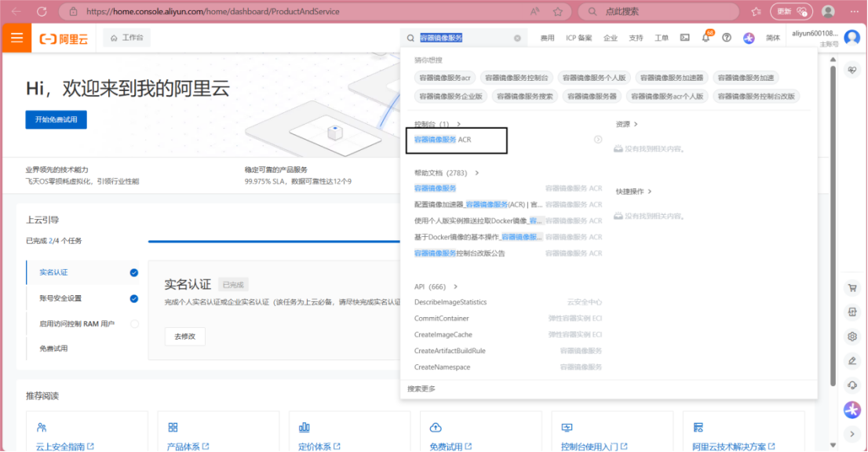Select suggestion 容器镜像服务企业版
The height and width of the screenshot is (452, 868).
(450, 97)
